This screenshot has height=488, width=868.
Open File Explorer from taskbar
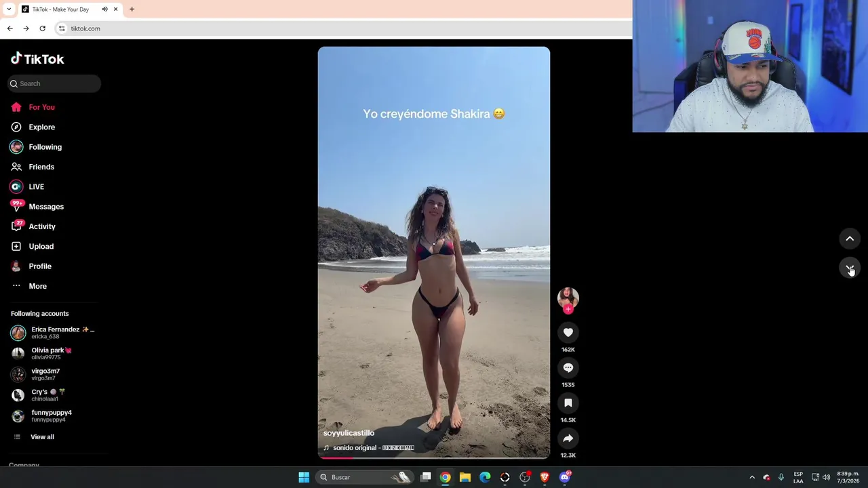(465, 477)
